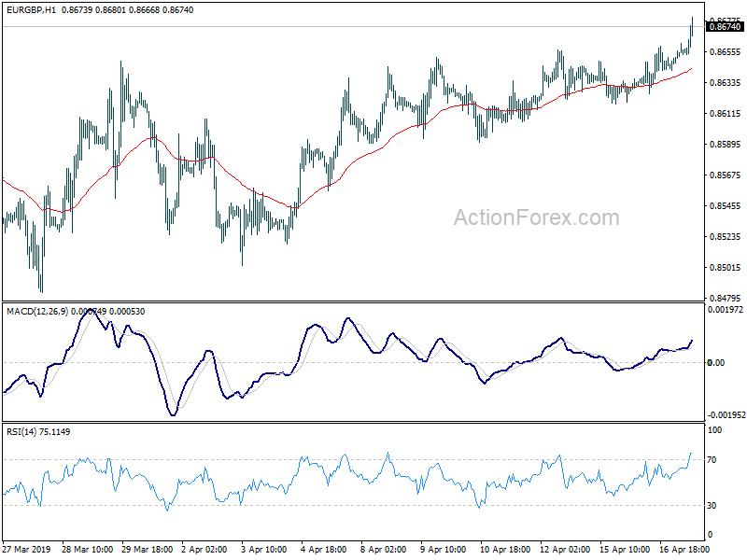Click the 15 Apr 10:00 time label
747x560 pixels.
[x=625, y=550]
